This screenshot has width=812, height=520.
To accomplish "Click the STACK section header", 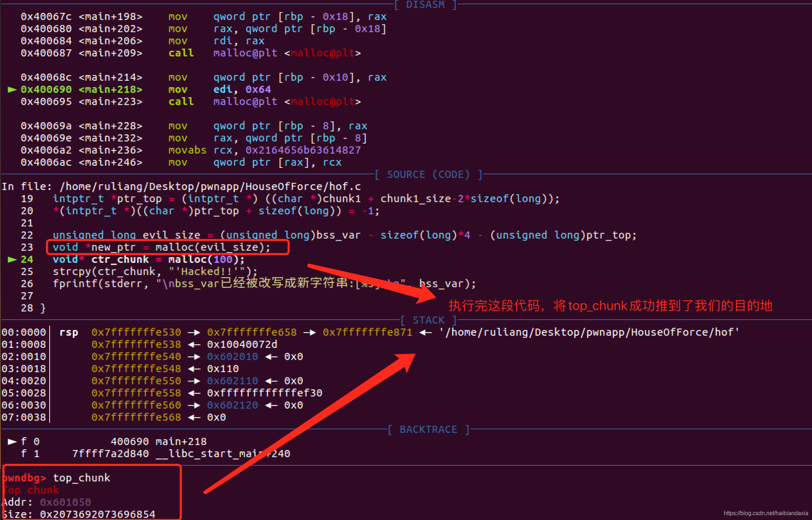I will point(428,320).
